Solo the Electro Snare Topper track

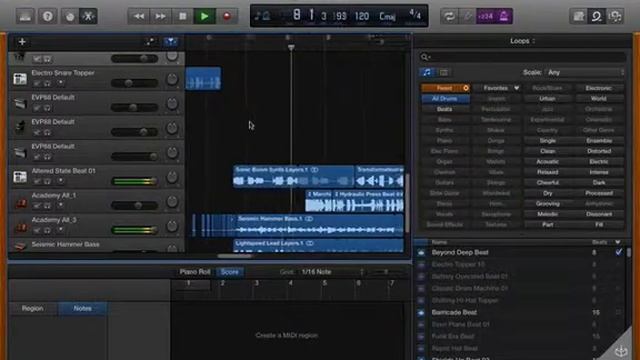[47, 84]
